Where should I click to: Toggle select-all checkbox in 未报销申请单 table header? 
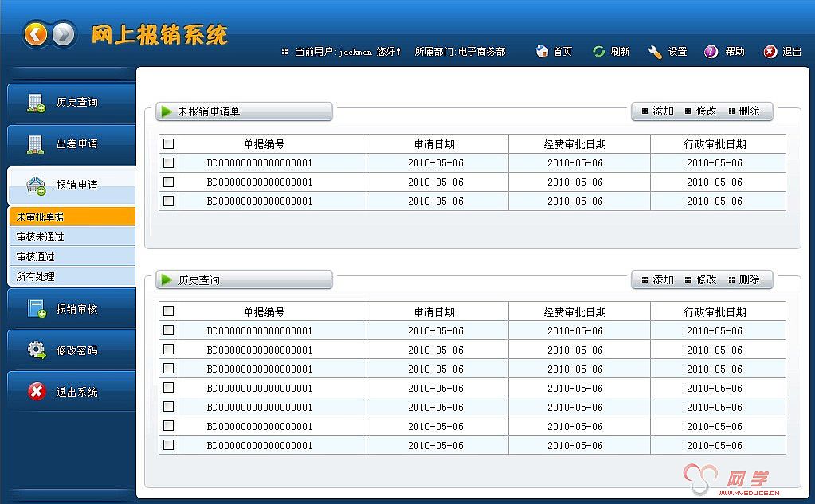168,143
